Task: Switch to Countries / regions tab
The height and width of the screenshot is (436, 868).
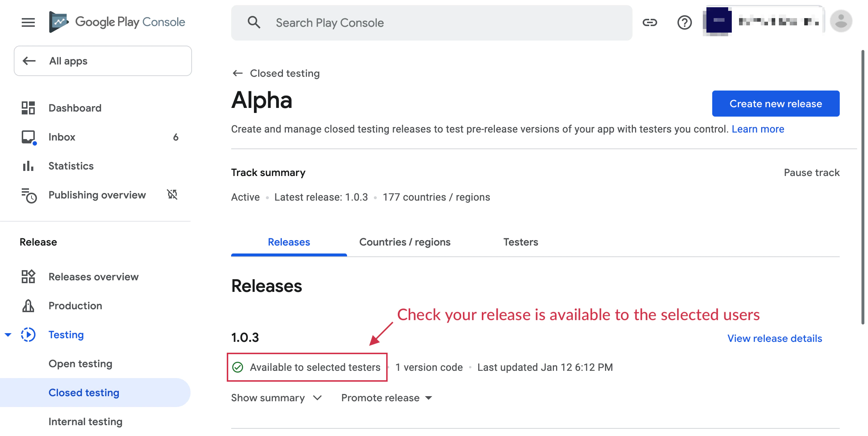Action: 405,242
